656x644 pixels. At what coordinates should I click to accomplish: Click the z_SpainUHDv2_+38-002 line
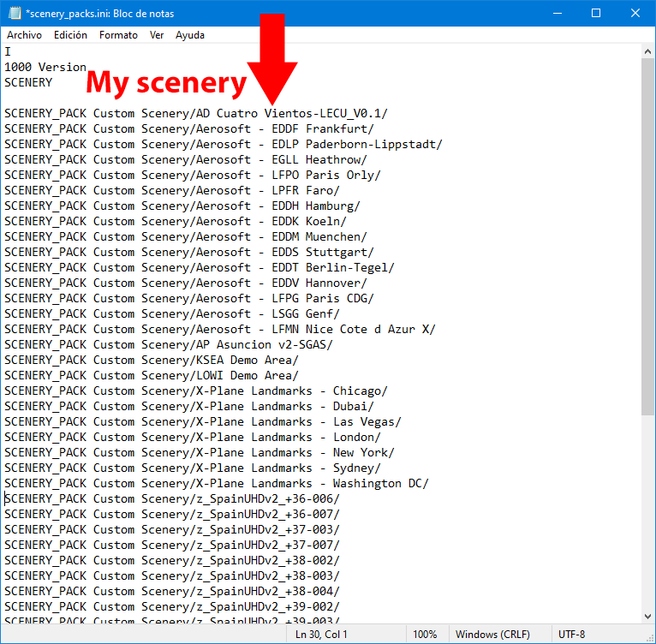pos(172,561)
